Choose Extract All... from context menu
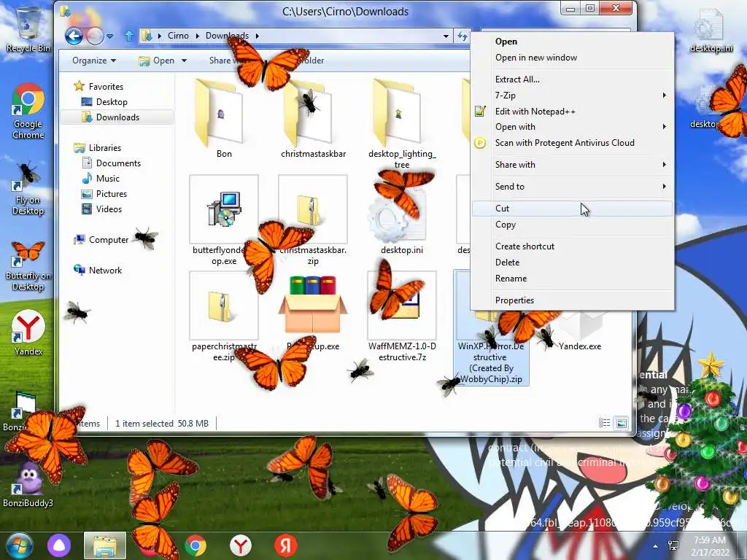 [573, 79]
